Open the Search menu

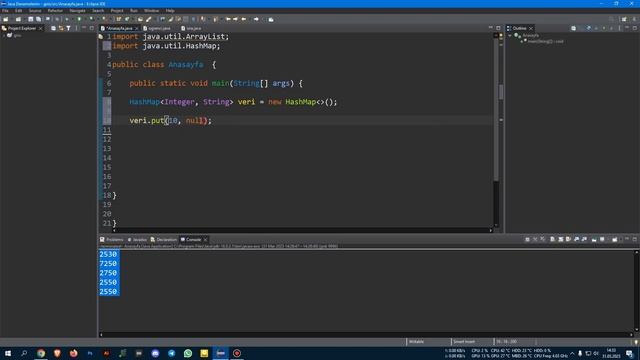click(98, 11)
